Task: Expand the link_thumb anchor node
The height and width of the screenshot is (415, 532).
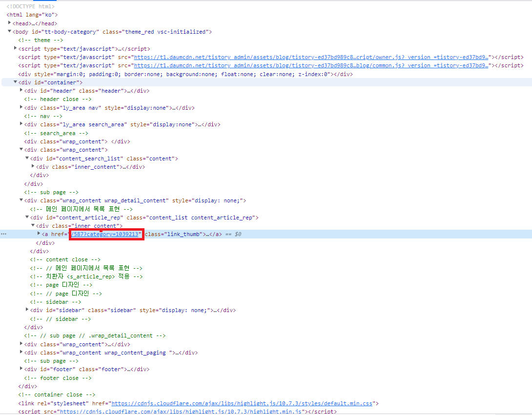Action: pyautogui.click(x=39, y=234)
